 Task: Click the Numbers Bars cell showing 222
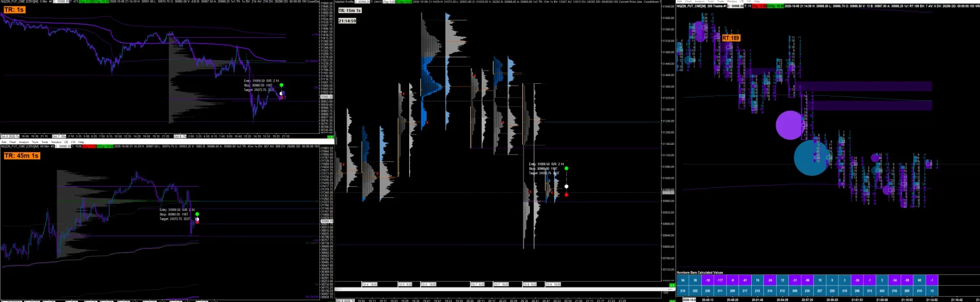[695, 291]
